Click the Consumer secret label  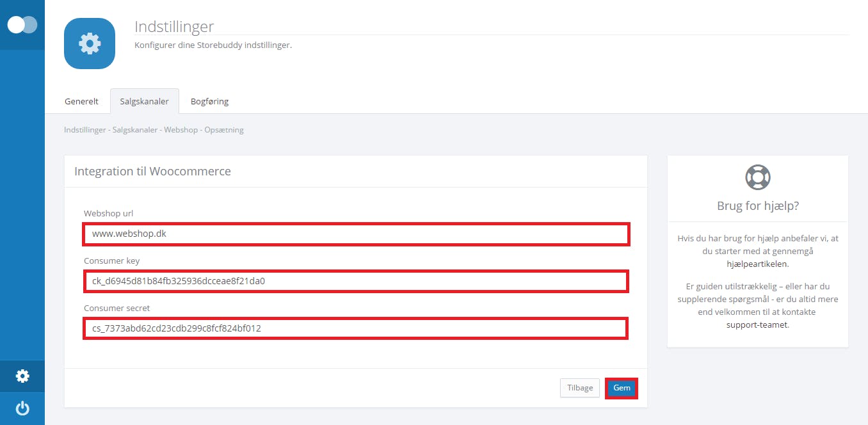117,308
